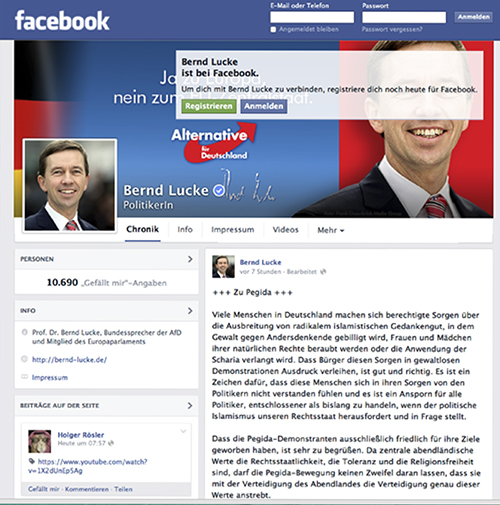This screenshot has height=505, width=500.
Task: Click the link tag icon before YouTube URL
Action: click(32, 461)
